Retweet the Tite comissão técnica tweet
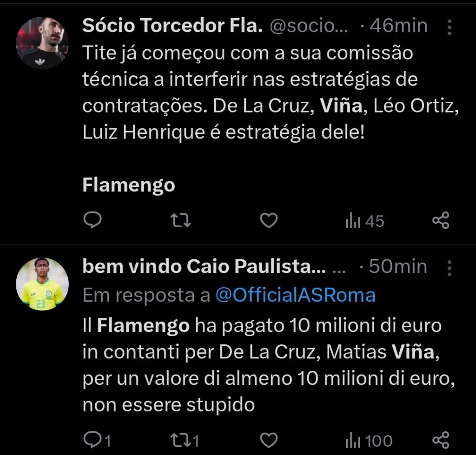 click(181, 221)
